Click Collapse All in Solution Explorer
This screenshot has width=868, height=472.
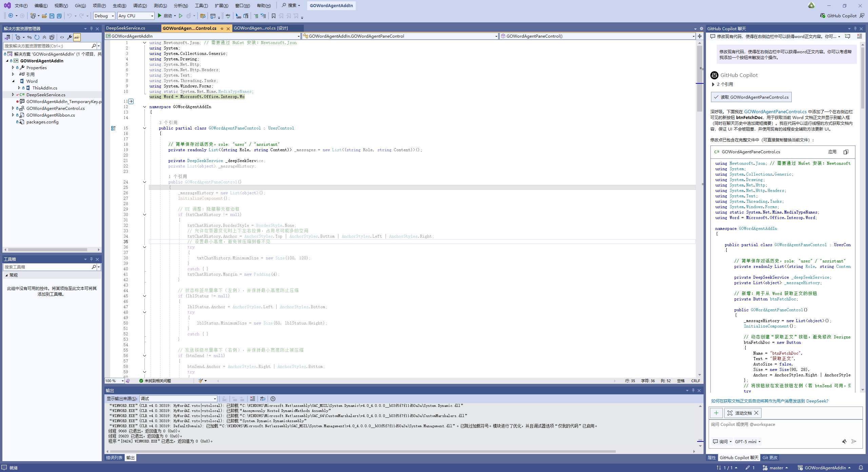44,37
